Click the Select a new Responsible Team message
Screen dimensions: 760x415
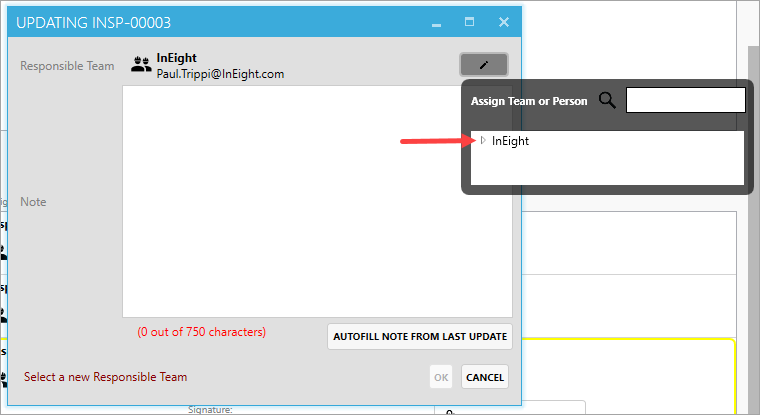click(106, 377)
